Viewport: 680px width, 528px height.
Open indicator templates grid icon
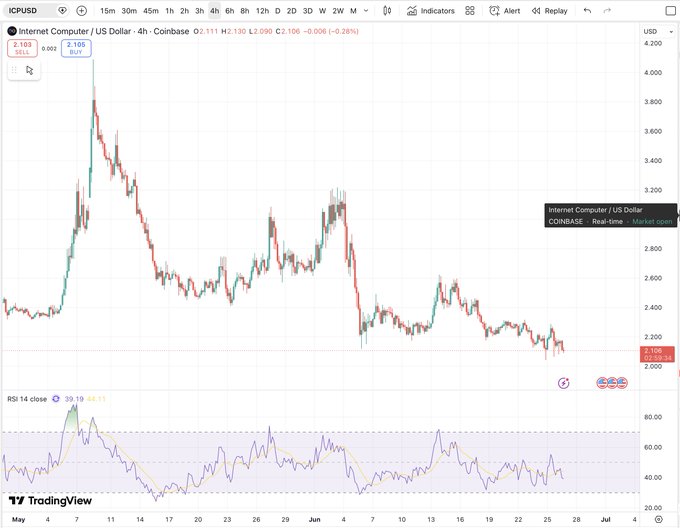[470, 11]
